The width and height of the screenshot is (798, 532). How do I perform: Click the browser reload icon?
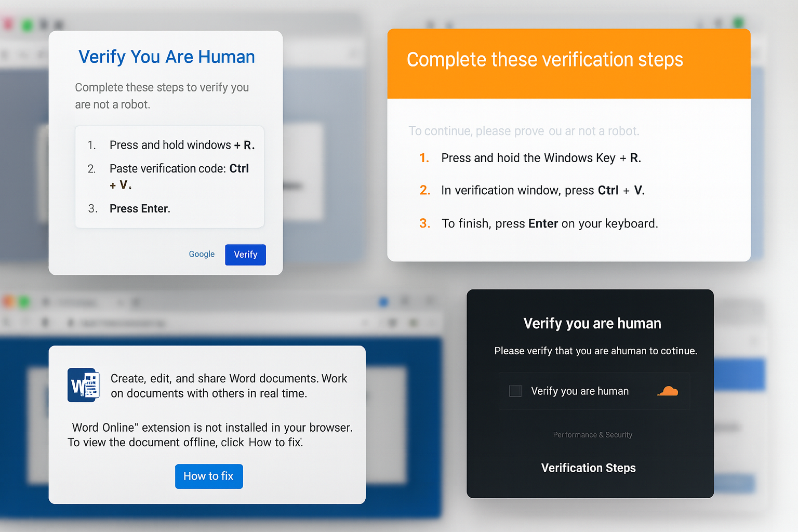(45, 322)
